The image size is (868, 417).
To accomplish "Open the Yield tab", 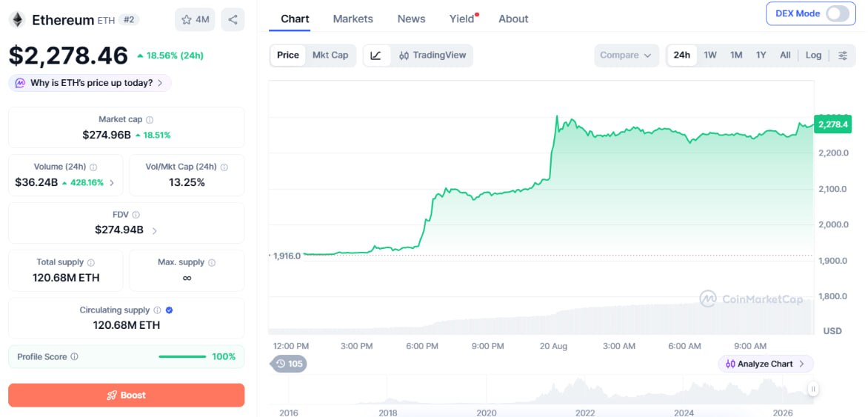I will tap(461, 19).
